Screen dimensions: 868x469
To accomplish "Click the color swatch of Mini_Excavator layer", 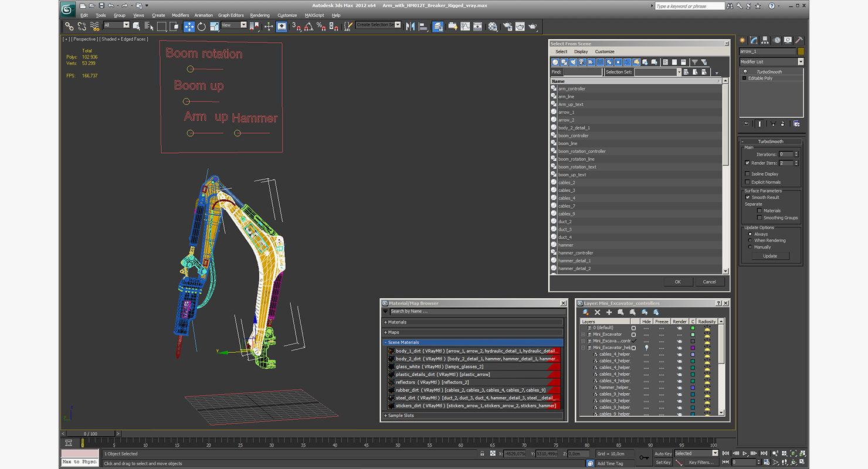I will point(693,334).
